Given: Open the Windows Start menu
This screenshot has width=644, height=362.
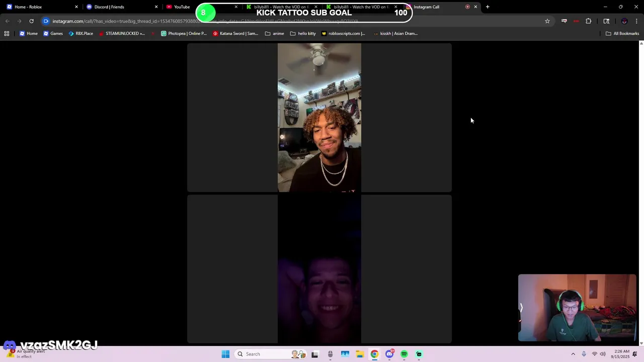Looking at the screenshot, I should click(225, 354).
